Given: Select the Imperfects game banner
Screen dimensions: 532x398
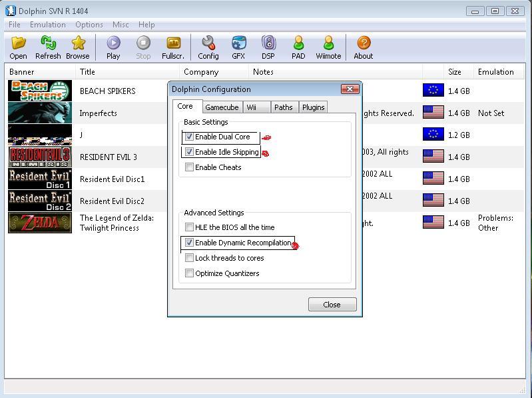Looking at the screenshot, I should [x=40, y=113].
